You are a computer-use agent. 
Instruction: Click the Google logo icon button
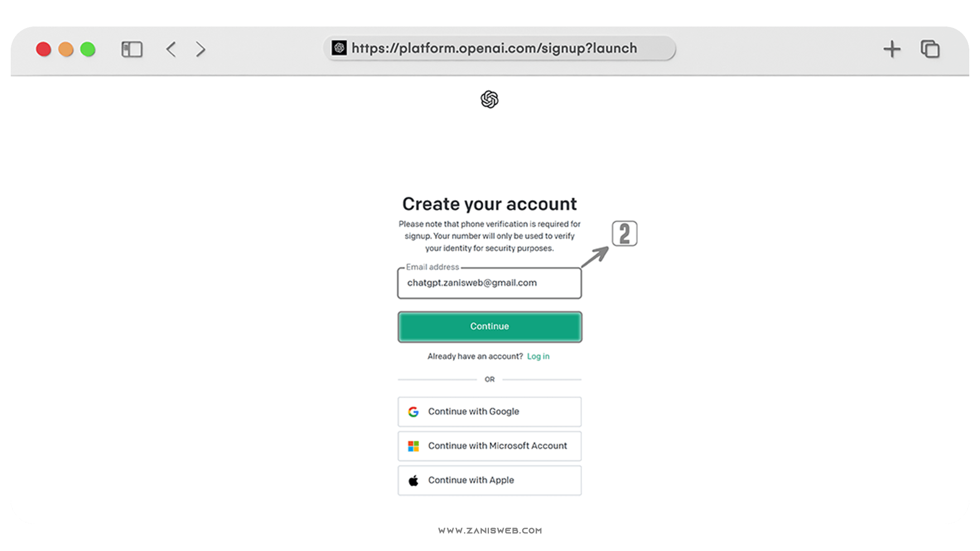click(x=412, y=411)
